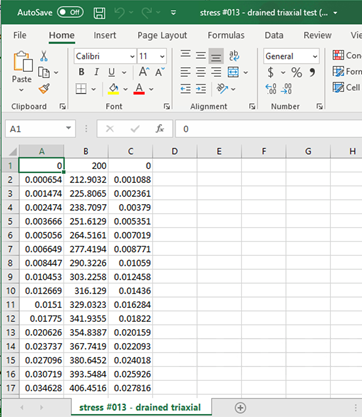The height and width of the screenshot is (417, 362).
Task: Click Increase Font Size icon
Action: click(144, 72)
